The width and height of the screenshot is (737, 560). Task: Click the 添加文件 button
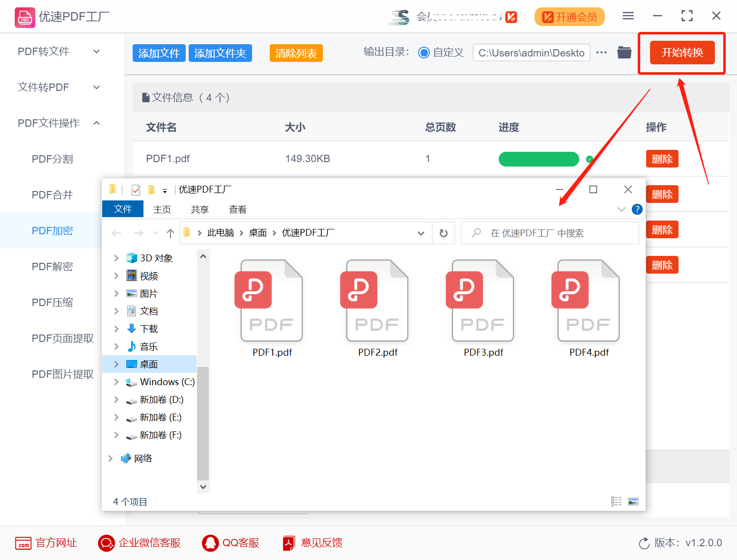point(159,53)
